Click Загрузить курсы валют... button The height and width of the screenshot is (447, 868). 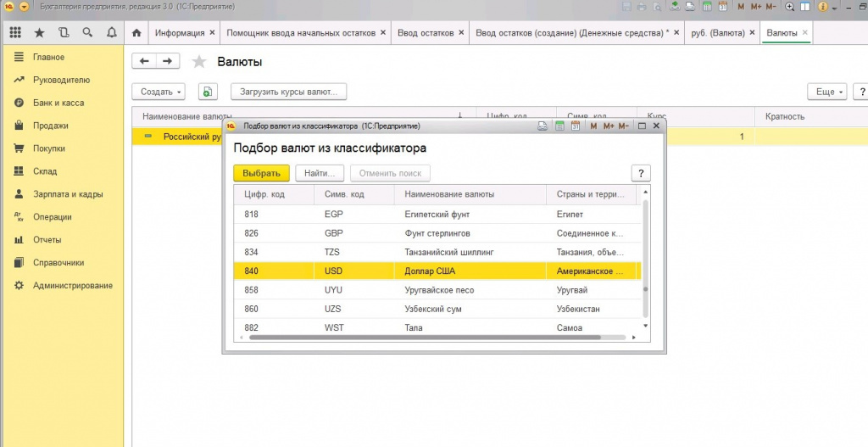[288, 92]
